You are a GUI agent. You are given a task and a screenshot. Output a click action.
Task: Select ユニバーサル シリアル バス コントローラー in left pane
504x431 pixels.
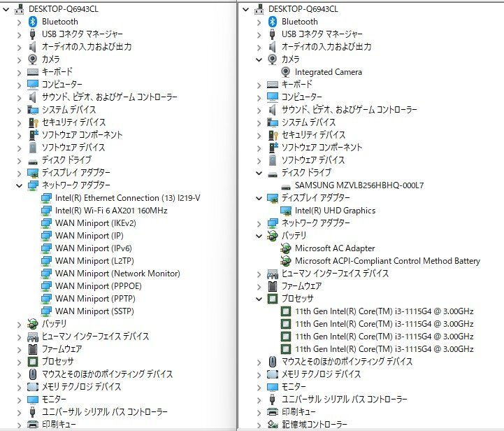point(105,411)
